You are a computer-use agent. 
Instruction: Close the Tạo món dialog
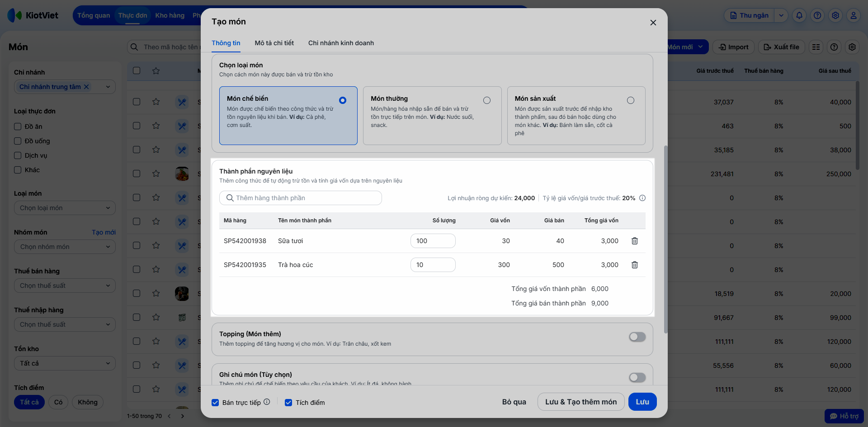point(653,23)
